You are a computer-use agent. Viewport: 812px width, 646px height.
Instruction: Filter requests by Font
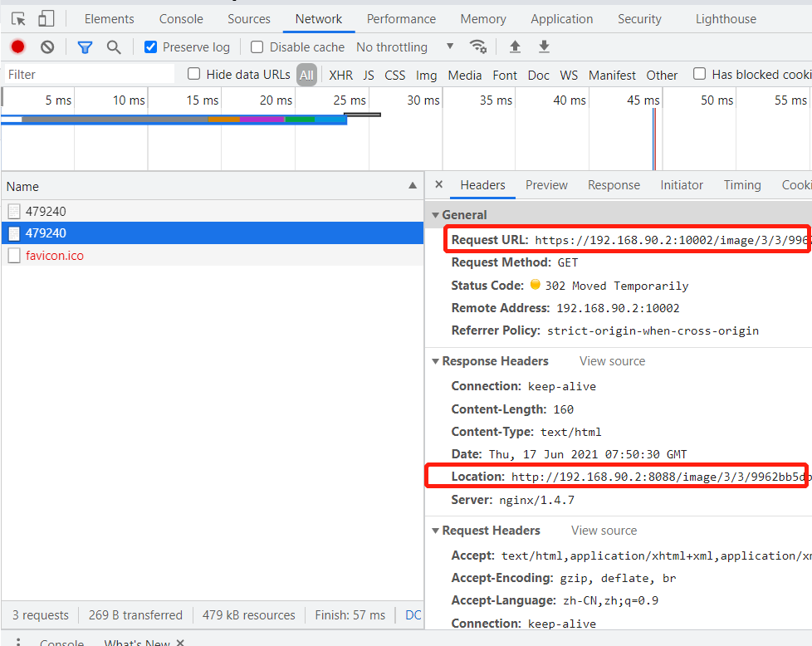point(505,75)
